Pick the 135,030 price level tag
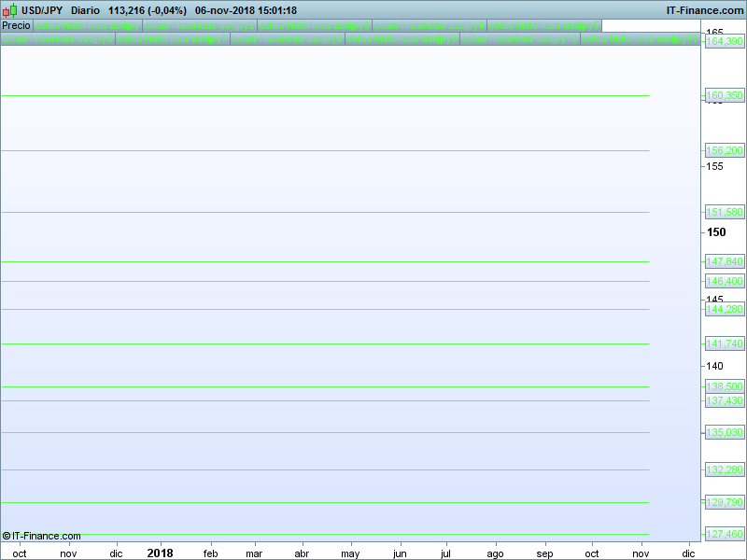The image size is (747, 560). (x=725, y=432)
